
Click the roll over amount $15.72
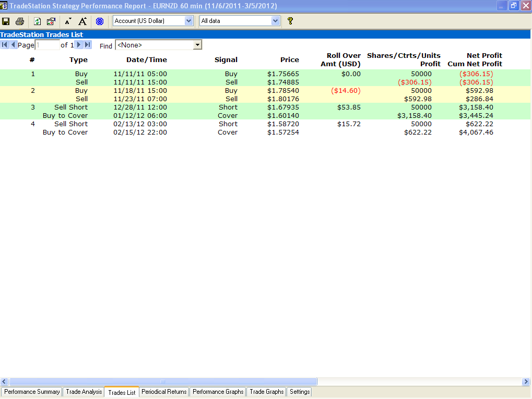coord(349,124)
